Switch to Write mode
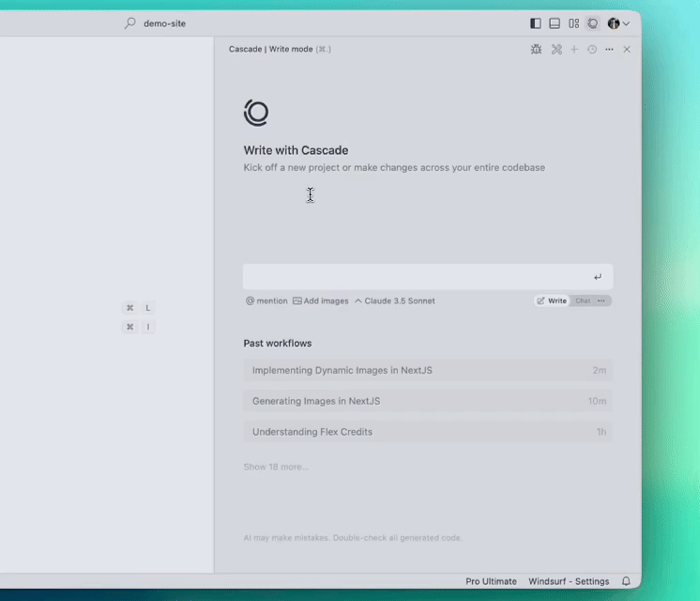Image resolution: width=700 pixels, height=601 pixels. tap(552, 300)
